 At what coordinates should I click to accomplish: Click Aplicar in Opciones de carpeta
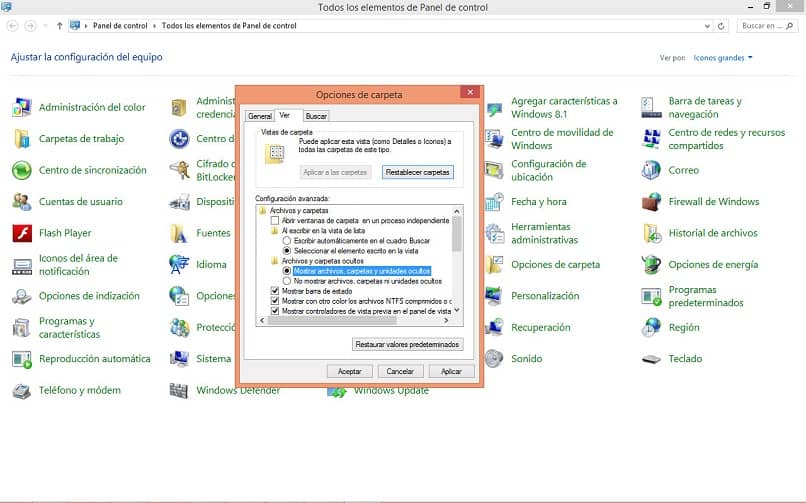[451, 371]
